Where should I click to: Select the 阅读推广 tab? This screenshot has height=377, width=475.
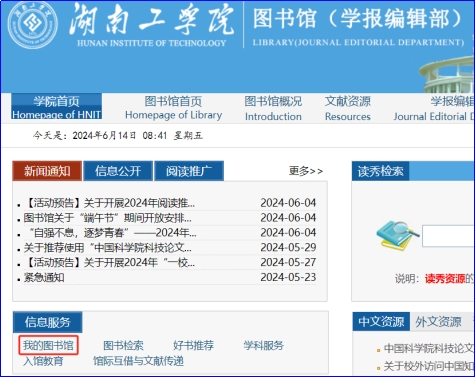pos(189,171)
